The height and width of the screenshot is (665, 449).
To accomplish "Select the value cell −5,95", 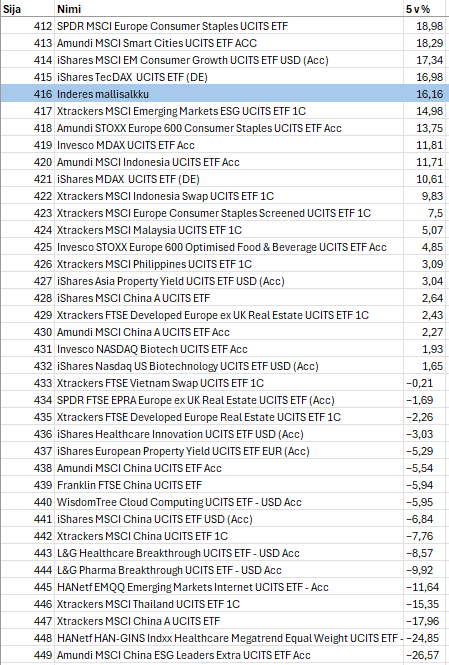I will click(x=424, y=502).
